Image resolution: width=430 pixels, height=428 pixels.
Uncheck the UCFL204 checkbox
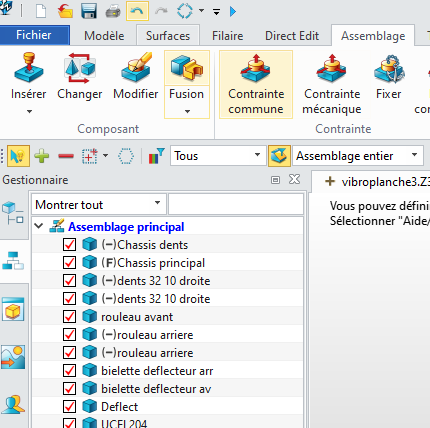pos(69,423)
